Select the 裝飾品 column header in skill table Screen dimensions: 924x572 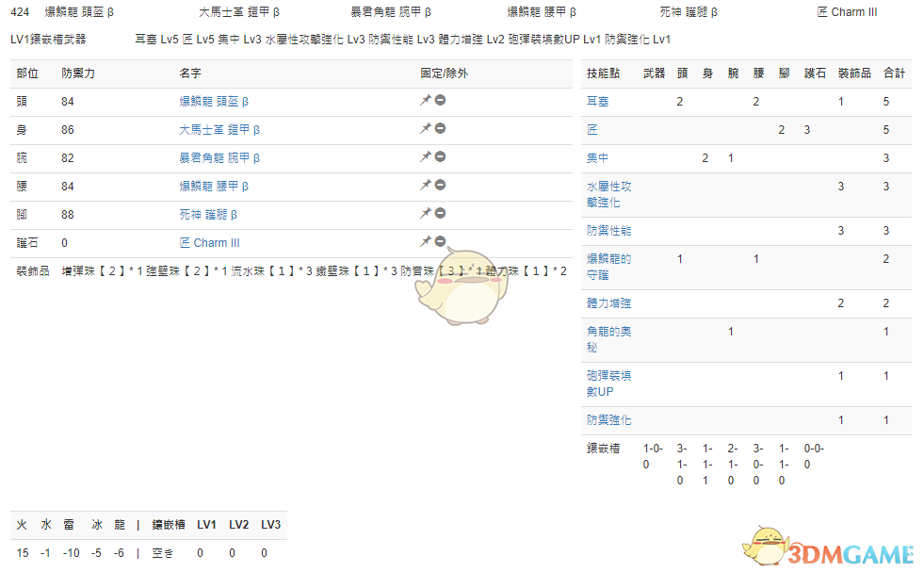click(854, 74)
